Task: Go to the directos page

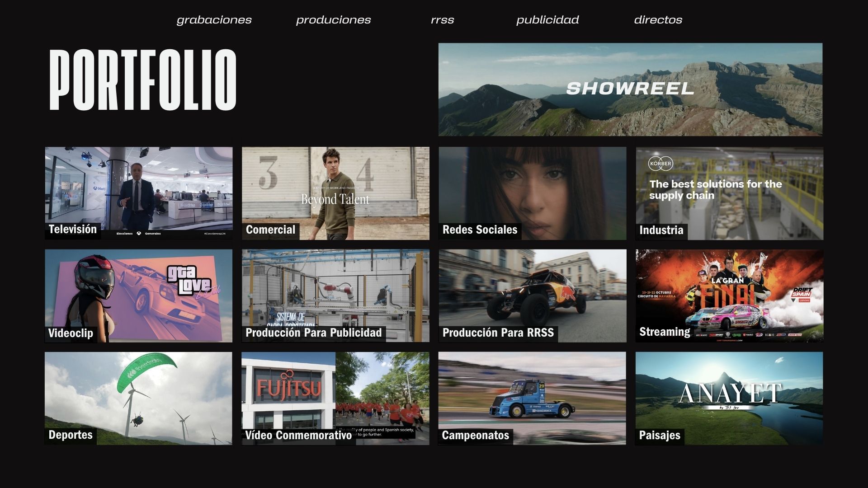Action: [659, 20]
